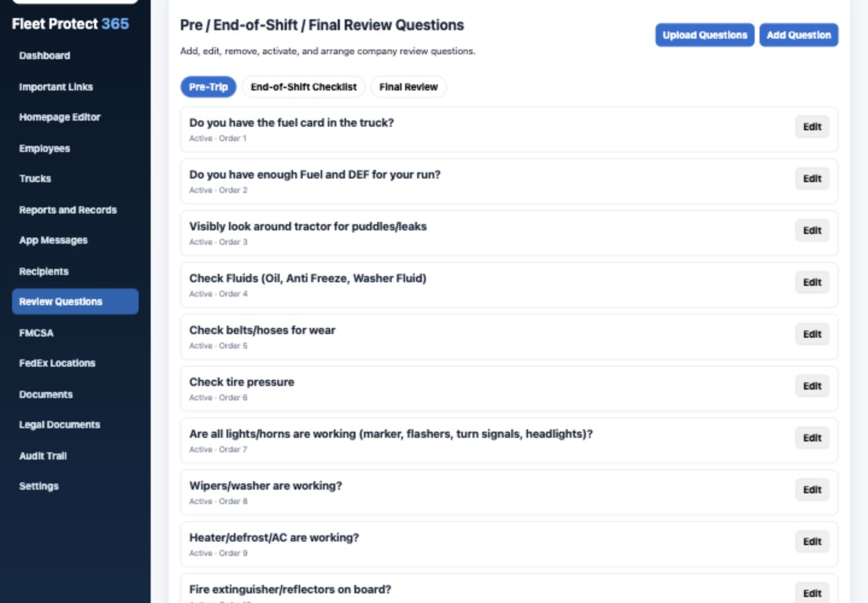The width and height of the screenshot is (868, 603).
Task: Edit the Wipers/washer question
Action: coord(812,490)
